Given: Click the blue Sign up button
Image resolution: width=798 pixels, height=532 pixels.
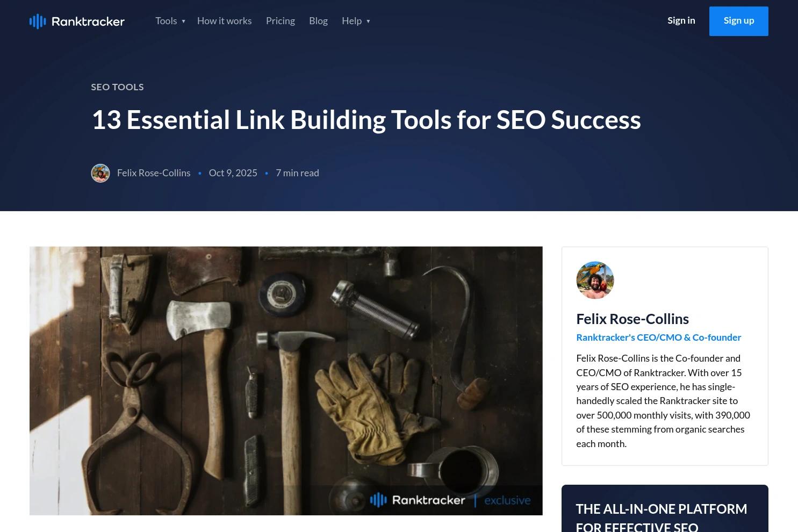Looking at the screenshot, I should pyautogui.click(x=739, y=21).
